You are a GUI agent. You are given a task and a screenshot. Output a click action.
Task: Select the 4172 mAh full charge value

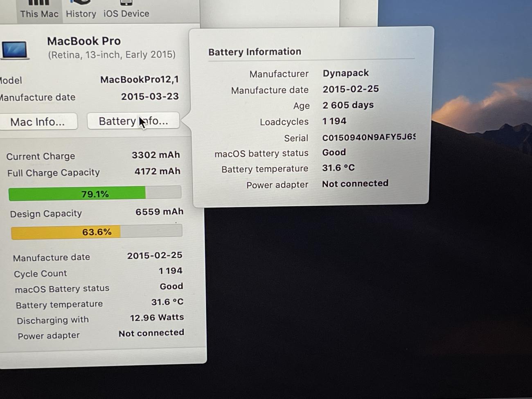point(158,171)
